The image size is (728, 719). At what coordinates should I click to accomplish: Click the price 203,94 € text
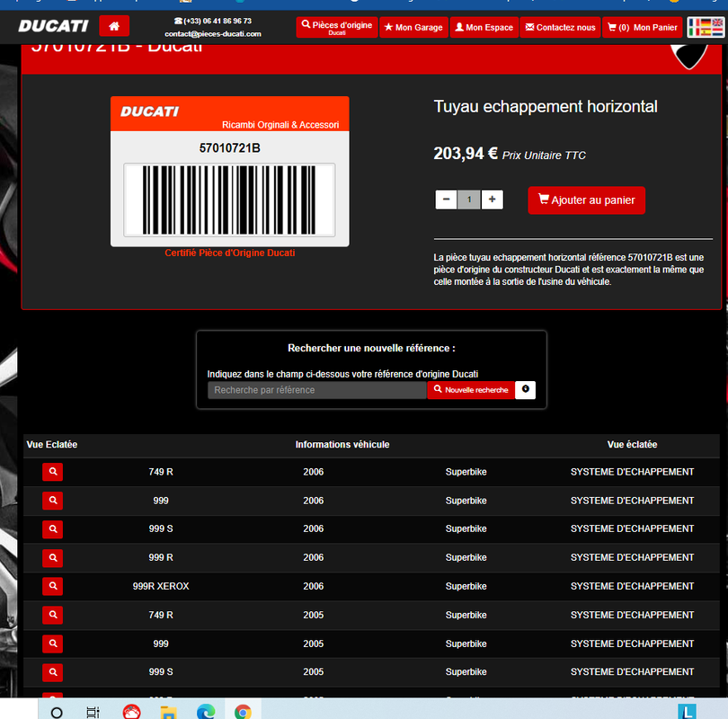point(466,153)
